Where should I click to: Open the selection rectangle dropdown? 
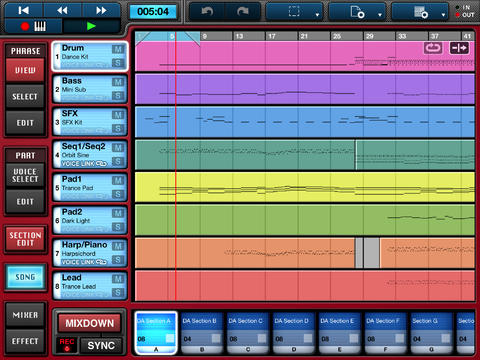point(294,12)
